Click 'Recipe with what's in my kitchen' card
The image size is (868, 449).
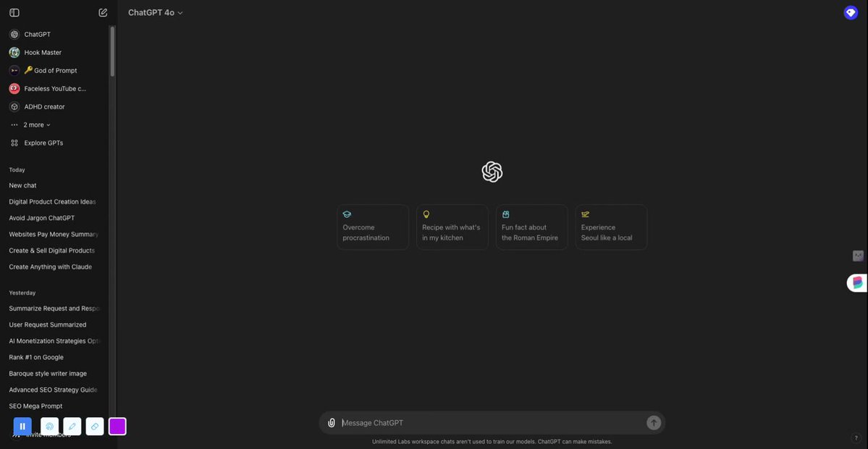pyautogui.click(x=452, y=227)
